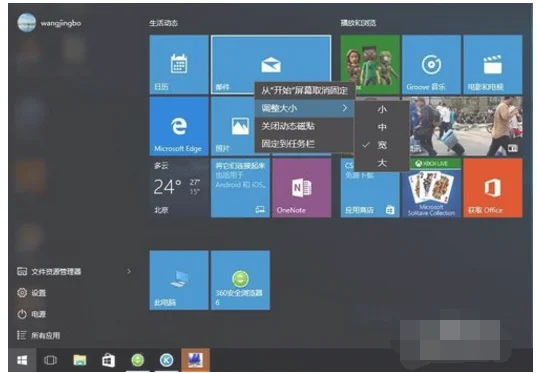The height and width of the screenshot is (373, 537).
Task: Open the blue K icon on the taskbar
Action: [x=166, y=360]
